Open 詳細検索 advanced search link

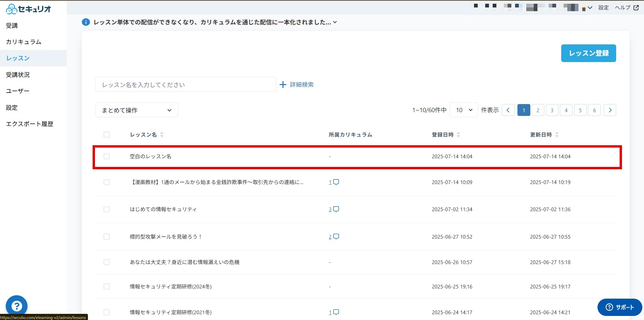[x=297, y=84]
